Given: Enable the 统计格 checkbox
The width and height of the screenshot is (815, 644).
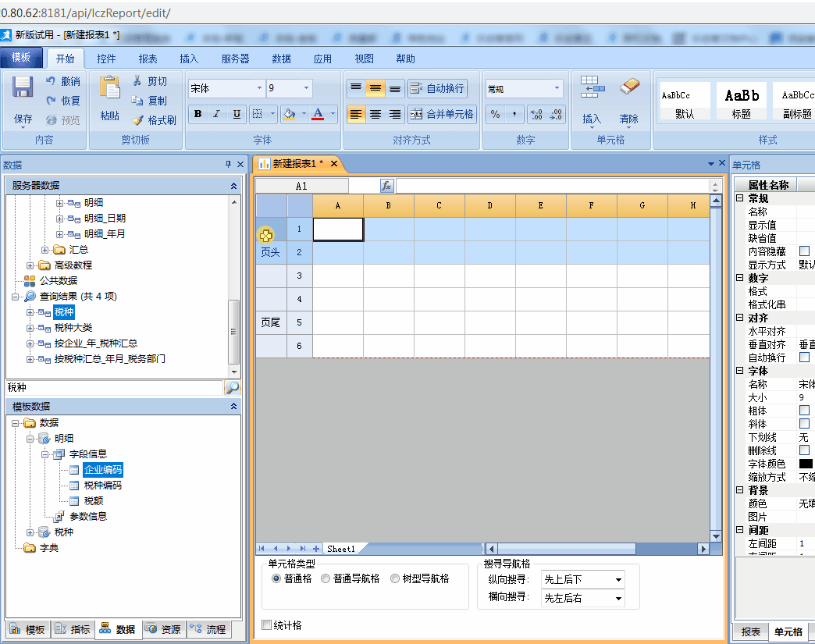Looking at the screenshot, I should pyautogui.click(x=267, y=624).
